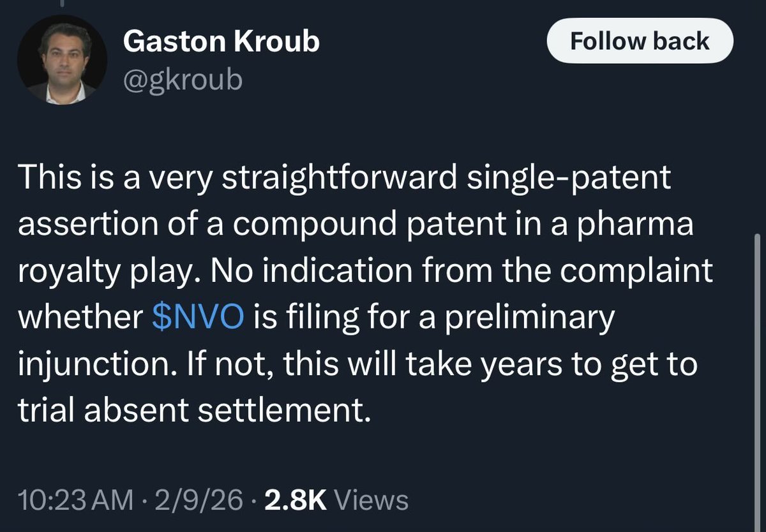Viewport: 766px width, 532px height.
Task: Open Gaston Kroub's profile picture
Action: tap(62, 60)
